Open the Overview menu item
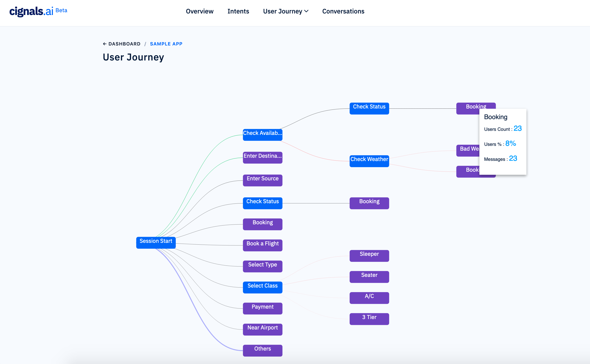The width and height of the screenshot is (590, 364). pyautogui.click(x=200, y=11)
